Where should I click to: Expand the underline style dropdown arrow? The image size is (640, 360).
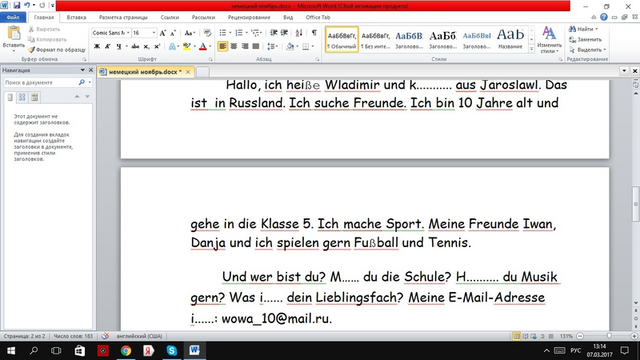(126, 47)
